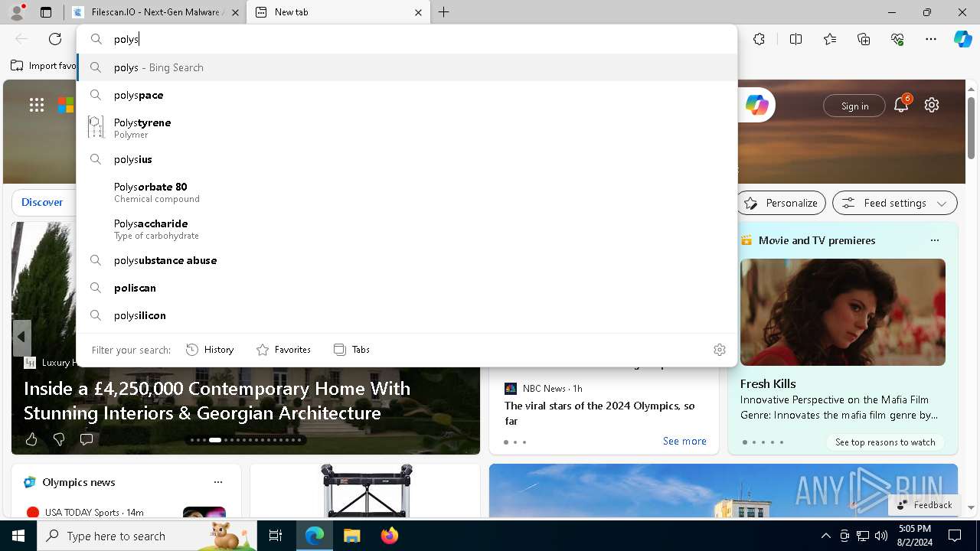Click the browser profile avatar icon
This screenshot has width=980, height=551.
(x=17, y=12)
